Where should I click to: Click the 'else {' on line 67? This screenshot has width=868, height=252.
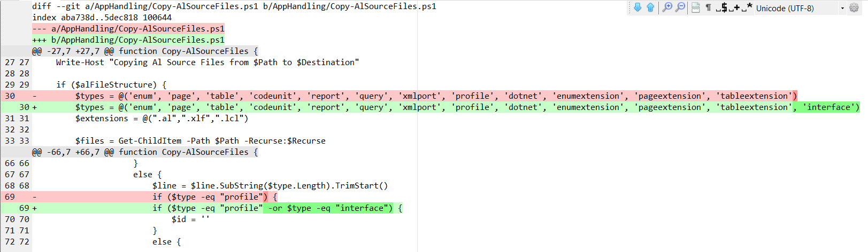click(x=147, y=175)
